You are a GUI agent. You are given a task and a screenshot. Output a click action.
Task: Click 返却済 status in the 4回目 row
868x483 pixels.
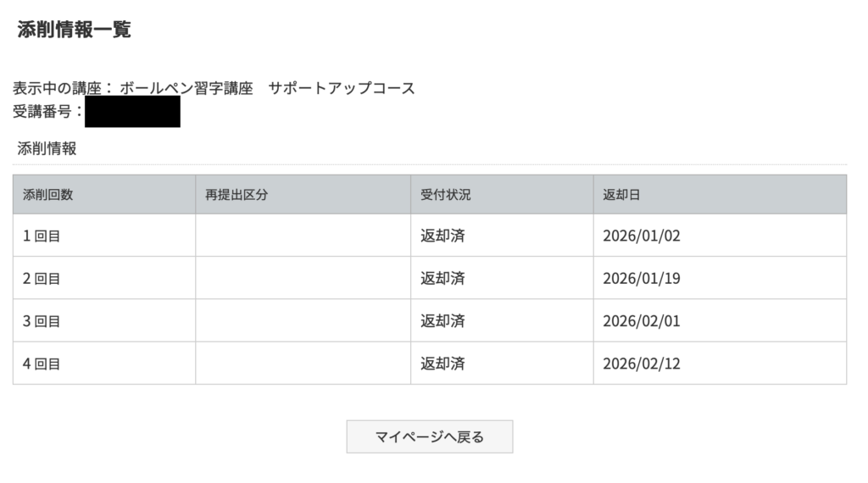coord(442,364)
